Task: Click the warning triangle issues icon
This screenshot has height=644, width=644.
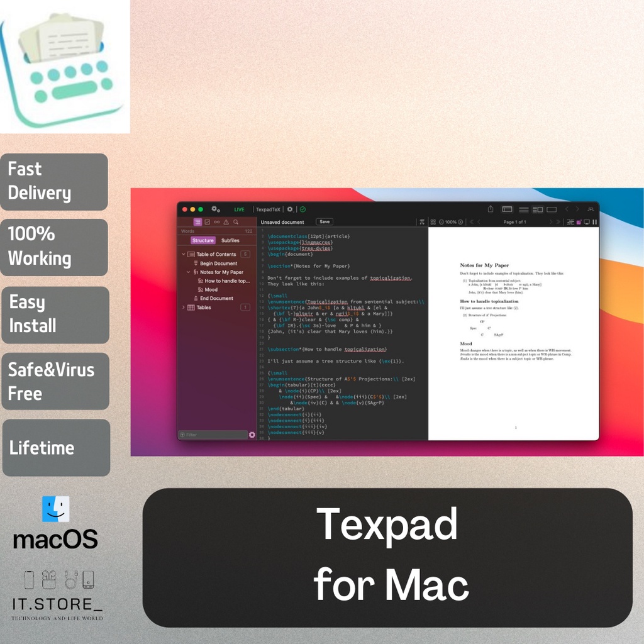Action: click(x=226, y=221)
